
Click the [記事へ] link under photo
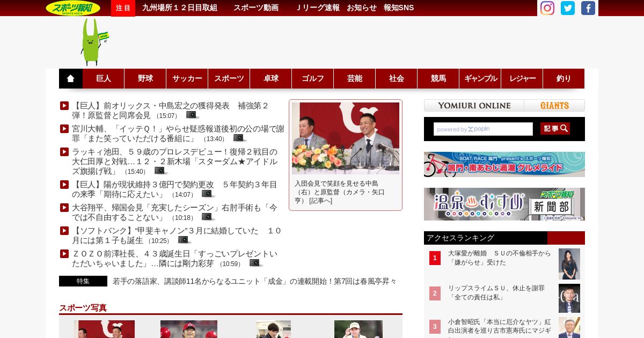coord(321,201)
